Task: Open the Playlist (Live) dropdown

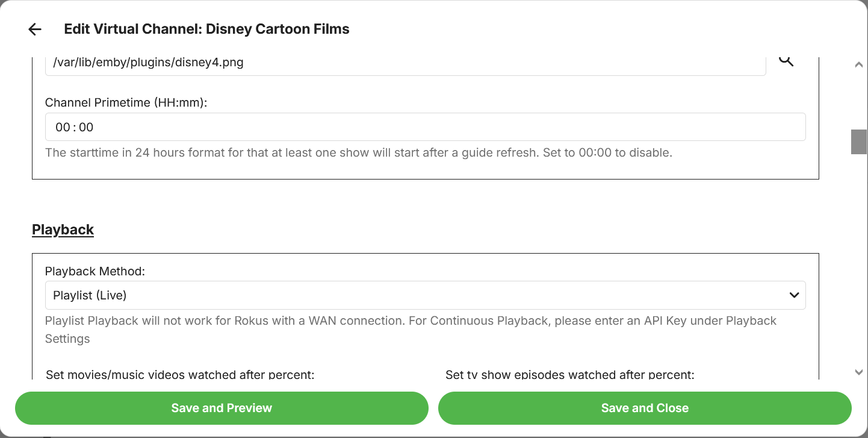Action: click(x=421, y=295)
